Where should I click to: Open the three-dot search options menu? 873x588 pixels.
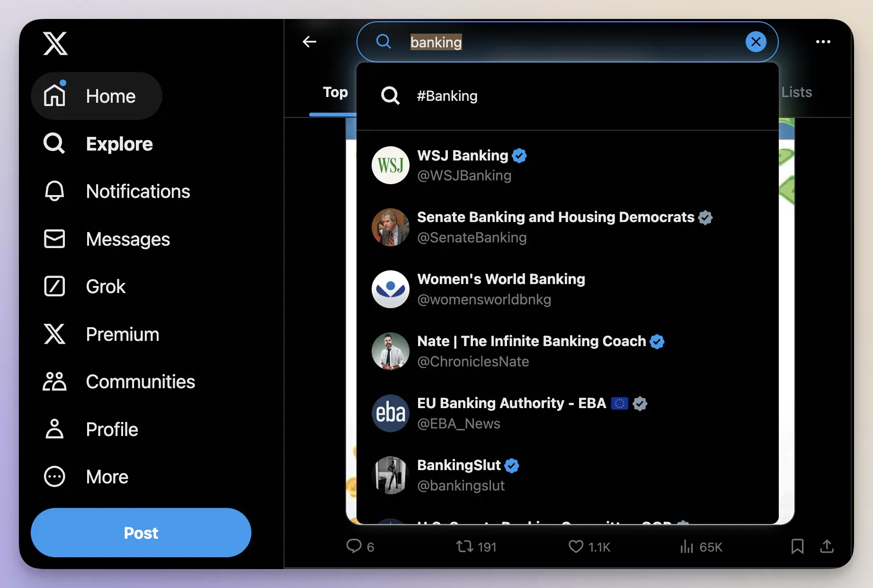(x=823, y=42)
